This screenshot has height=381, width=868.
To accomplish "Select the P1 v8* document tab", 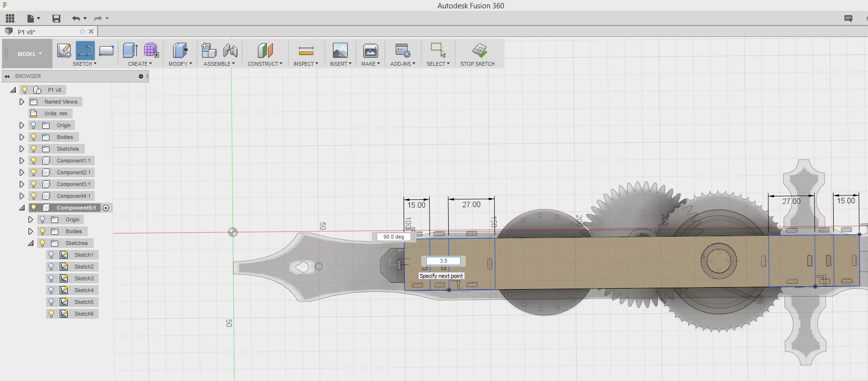I will point(49,31).
